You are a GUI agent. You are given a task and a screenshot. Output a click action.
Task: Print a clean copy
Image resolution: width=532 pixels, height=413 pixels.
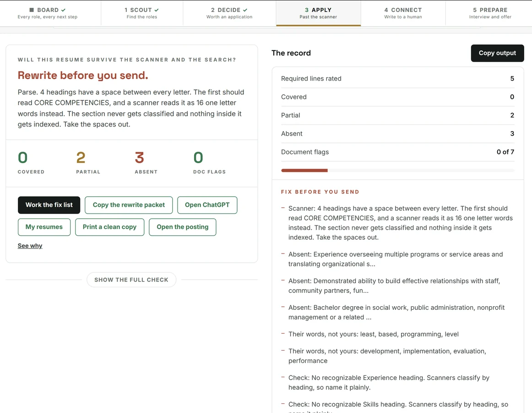(109, 227)
